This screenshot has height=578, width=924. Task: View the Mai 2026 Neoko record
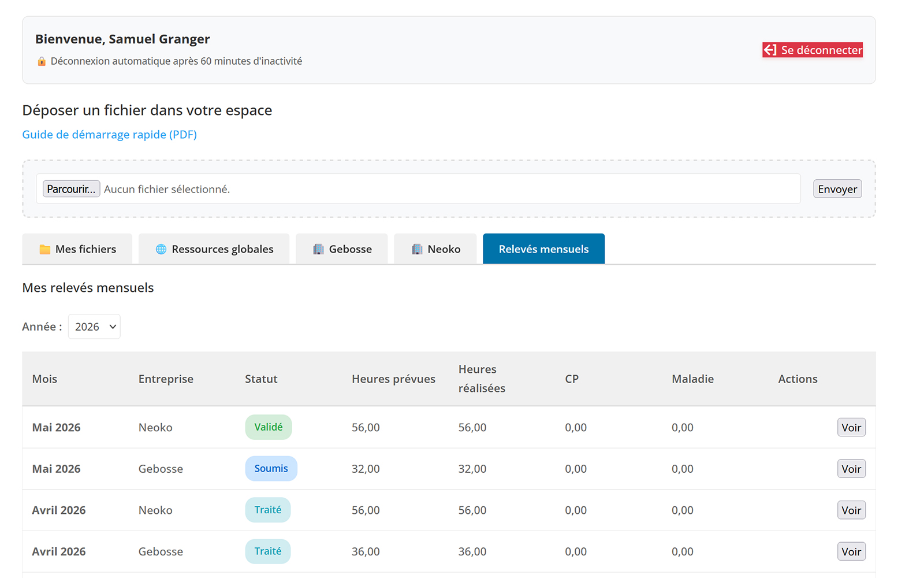(851, 428)
